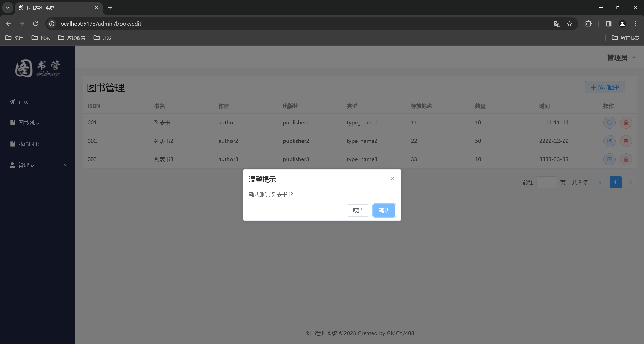
Task: View site information icon in address bar
Action: [52, 24]
